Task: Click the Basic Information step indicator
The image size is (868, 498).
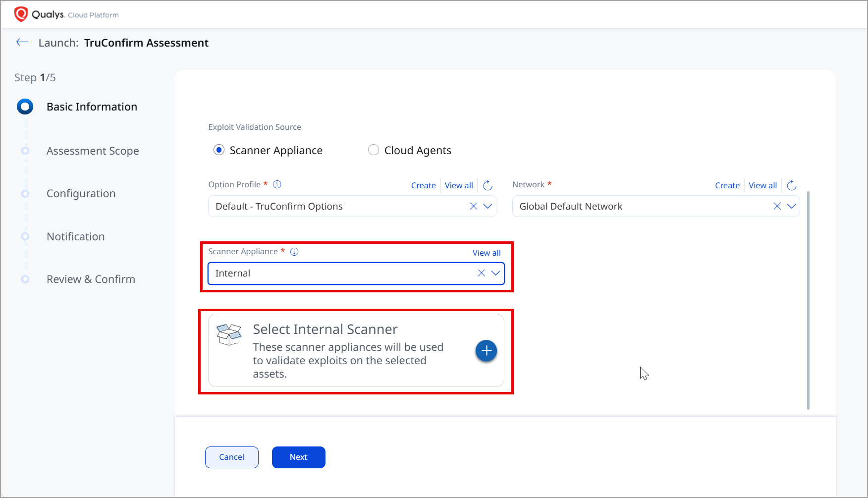Action: coord(25,107)
